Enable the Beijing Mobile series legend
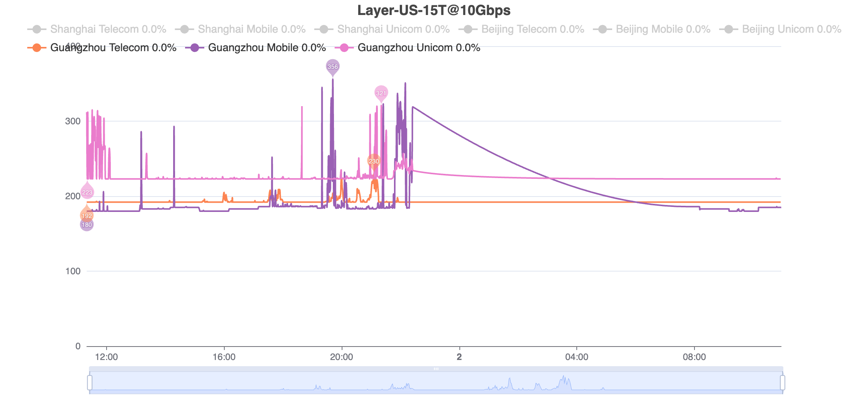Viewport: 868px width, 400px height. pyautogui.click(x=652, y=29)
